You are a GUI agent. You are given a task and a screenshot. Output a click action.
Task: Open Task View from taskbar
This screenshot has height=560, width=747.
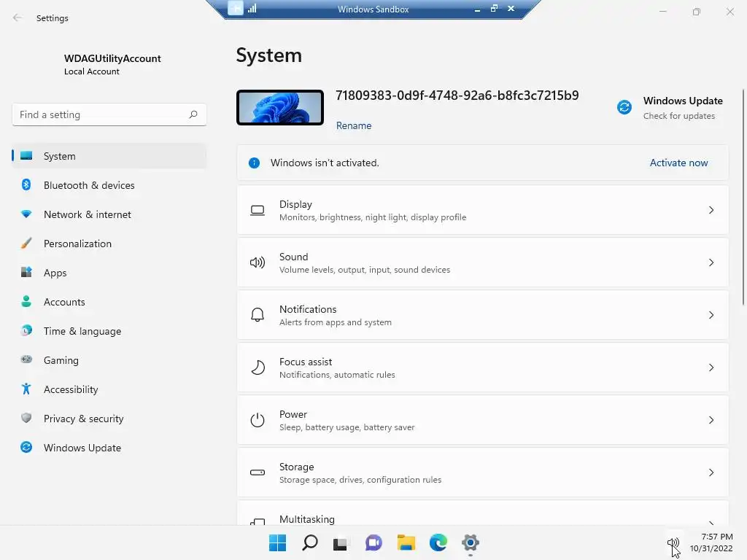[x=340, y=543]
